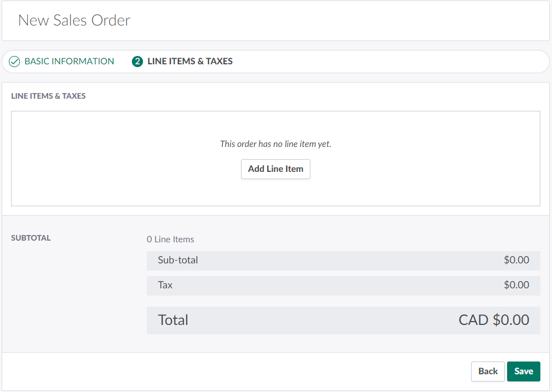Select the Line Items & Taxes step
This screenshot has height=392, width=552.
(x=190, y=62)
